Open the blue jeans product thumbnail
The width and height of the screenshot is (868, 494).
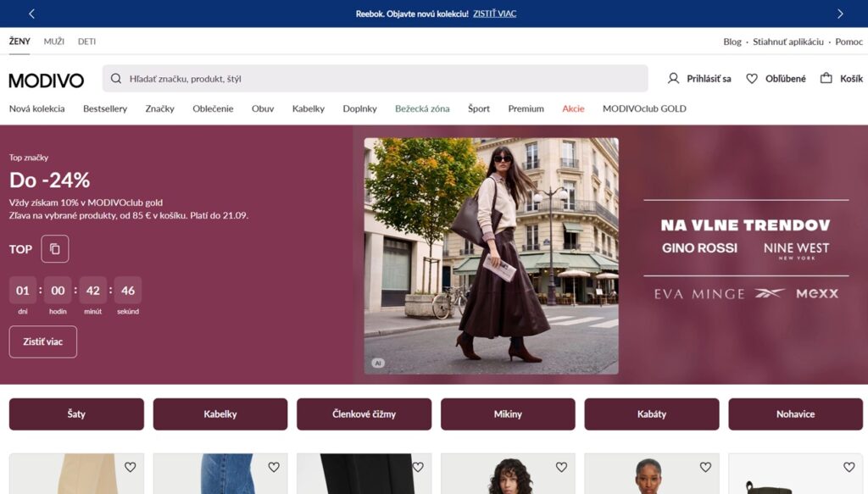point(220,474)
